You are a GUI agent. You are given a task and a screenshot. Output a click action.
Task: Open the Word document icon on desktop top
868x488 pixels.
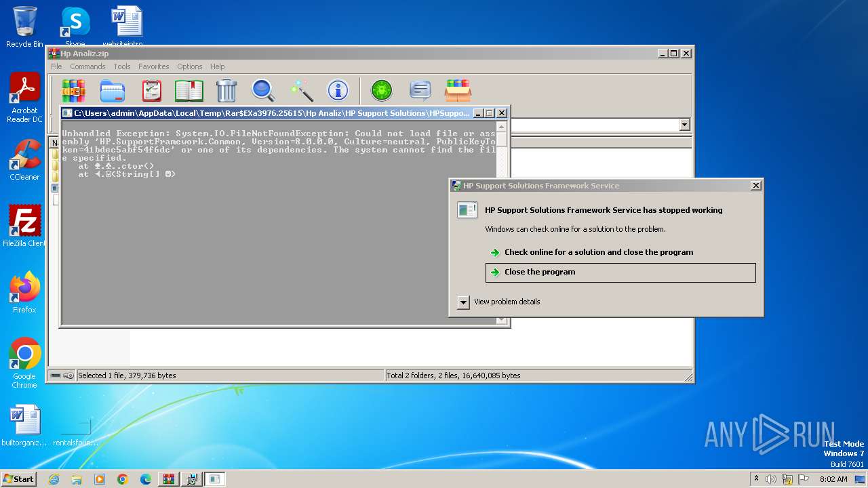pos(127,26)
